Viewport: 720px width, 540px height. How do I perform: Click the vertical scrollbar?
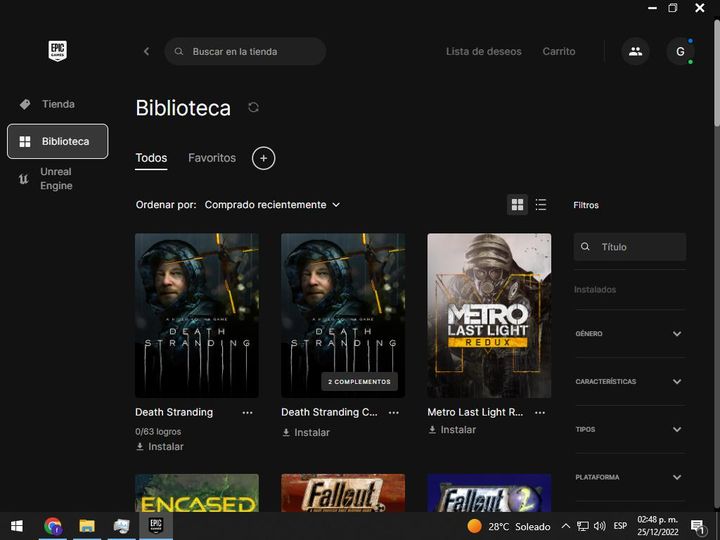click(x=717, y=73)
